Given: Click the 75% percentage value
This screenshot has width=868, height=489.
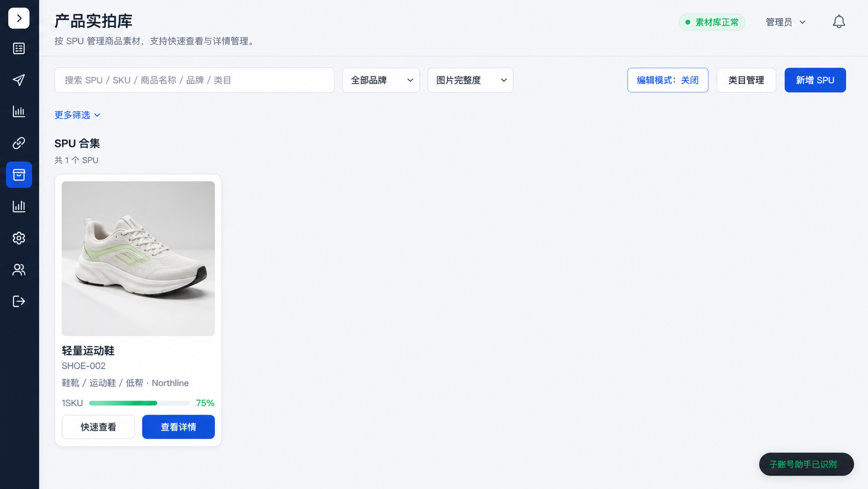Looking at the screenshot, I should 205,403.
